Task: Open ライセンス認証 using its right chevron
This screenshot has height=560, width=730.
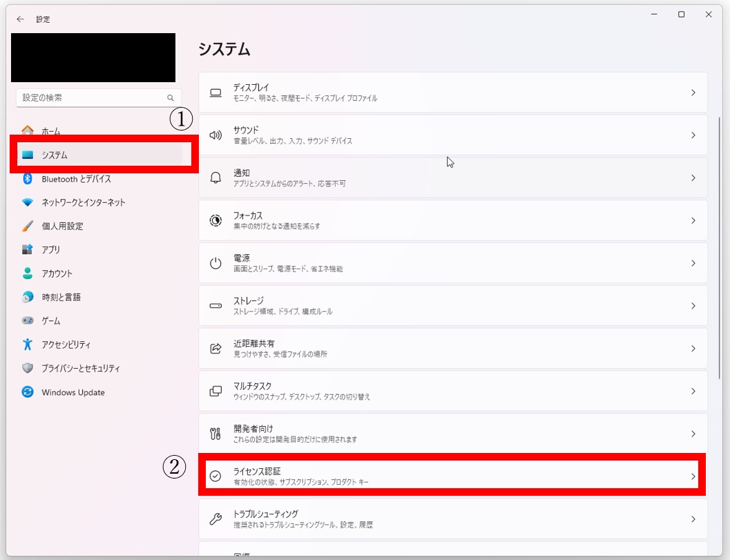Action: [693, 476]
